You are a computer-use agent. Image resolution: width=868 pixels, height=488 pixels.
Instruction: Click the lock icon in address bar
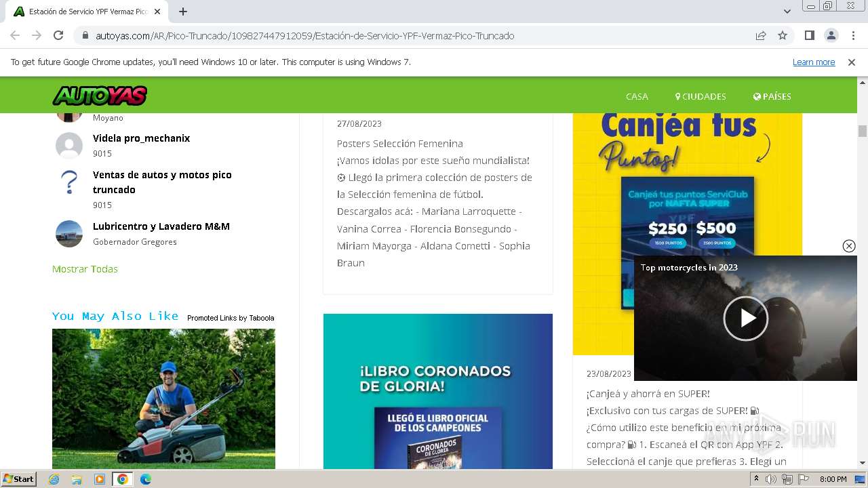[x=85, y=36]
